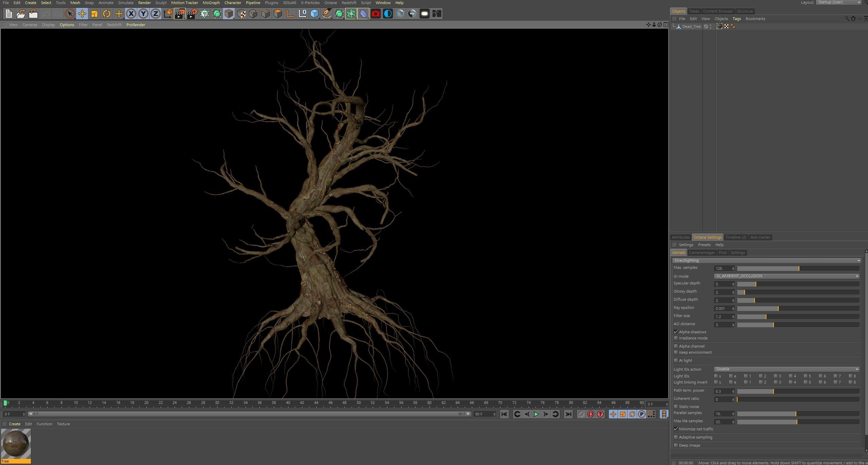Enable the AI light checkbox
The width and height of the screenshot is (868, 465).
(676, 360)
